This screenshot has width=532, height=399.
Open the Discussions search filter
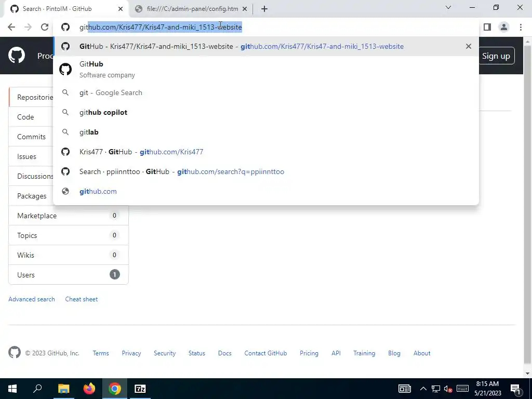point(31,176)
